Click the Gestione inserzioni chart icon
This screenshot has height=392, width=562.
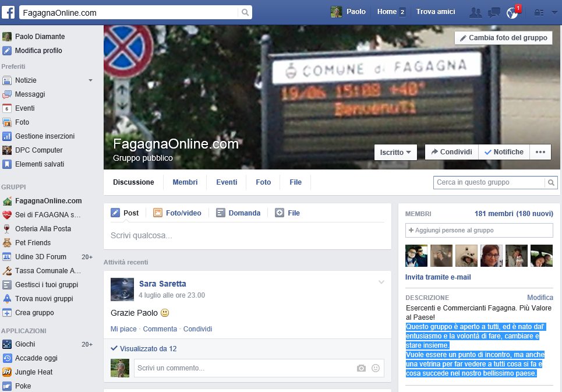(7, 136)
